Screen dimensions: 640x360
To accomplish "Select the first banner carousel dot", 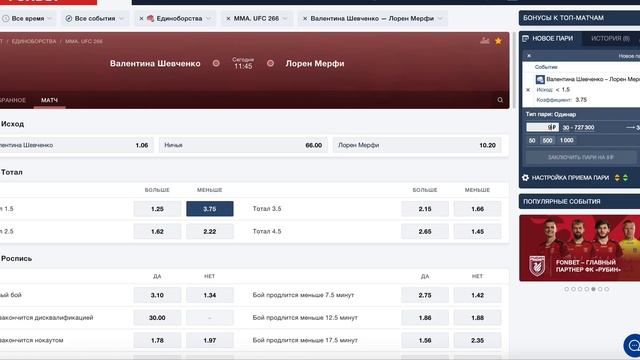I will 567,289.
